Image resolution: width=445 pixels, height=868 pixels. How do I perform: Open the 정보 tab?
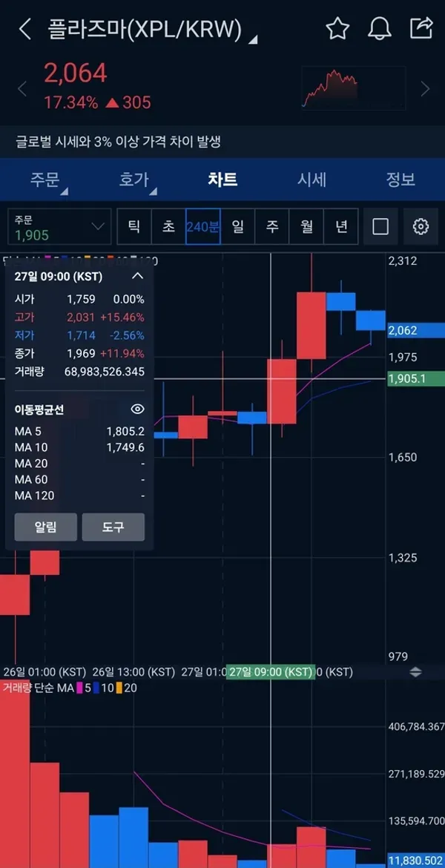point(400,180)
